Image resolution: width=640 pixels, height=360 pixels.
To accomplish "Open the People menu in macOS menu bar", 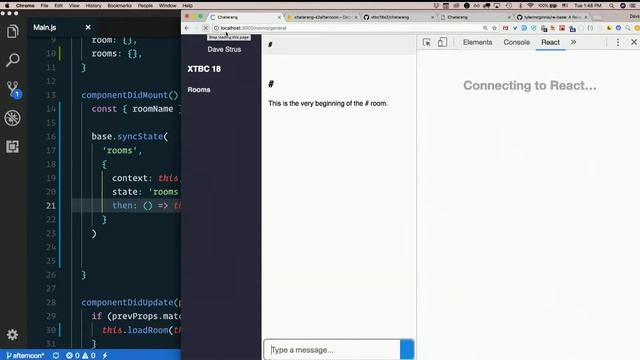I will click(145, 5).
